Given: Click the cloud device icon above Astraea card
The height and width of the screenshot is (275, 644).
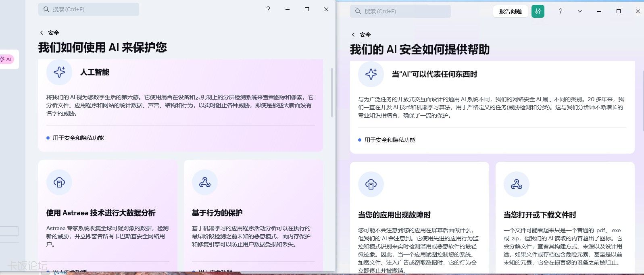Looking at the screenshot, I should coord(59,182).
